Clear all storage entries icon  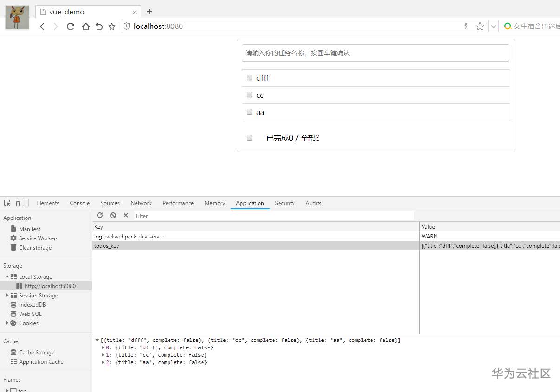[x=113, y=216]
